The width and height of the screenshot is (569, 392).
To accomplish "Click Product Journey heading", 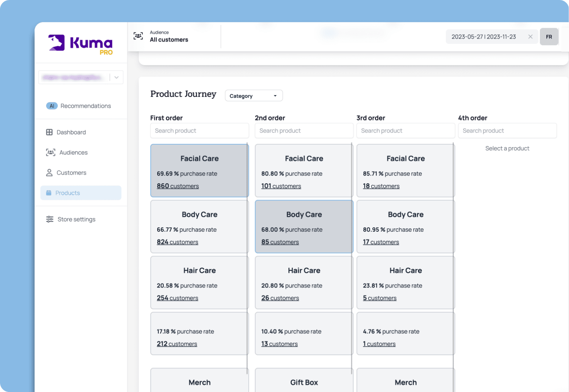I will click(x=183, y=94).
